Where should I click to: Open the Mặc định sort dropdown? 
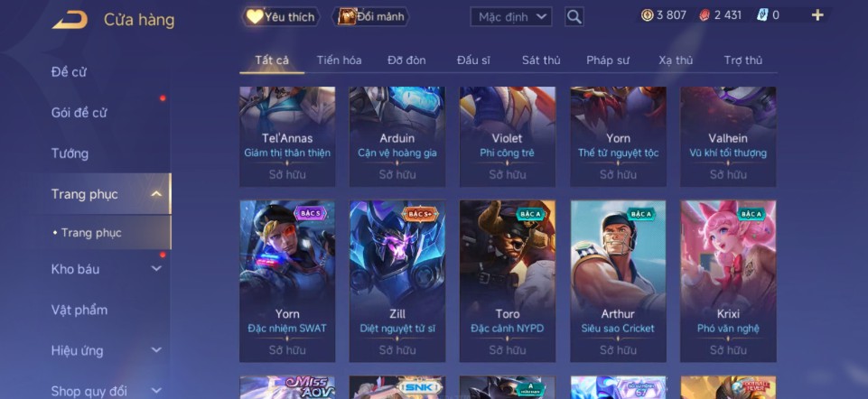pyautogui.click(x=511, y=16)
